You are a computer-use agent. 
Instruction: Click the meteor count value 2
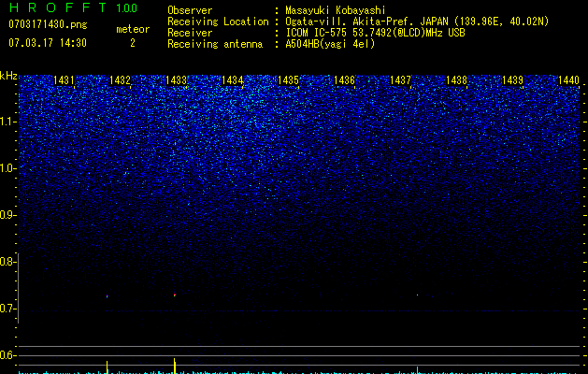pyautogui.click(x=133, y=43)
